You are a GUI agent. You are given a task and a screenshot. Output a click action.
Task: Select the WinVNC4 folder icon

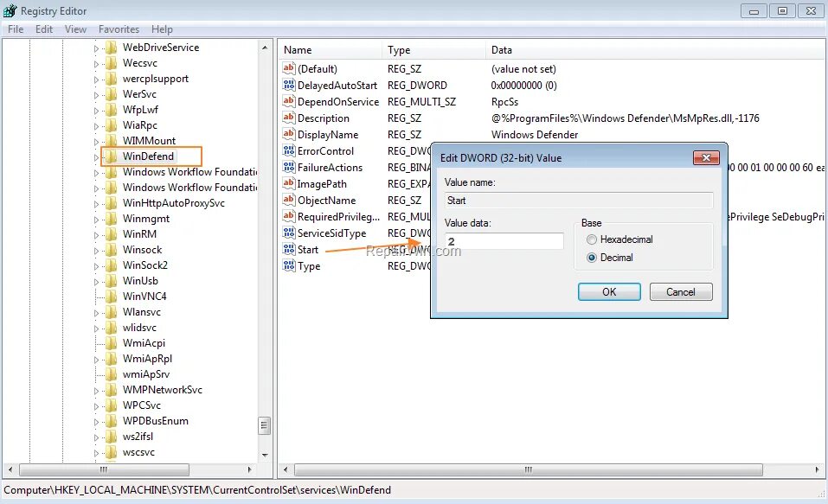click(x=111, y=297)
